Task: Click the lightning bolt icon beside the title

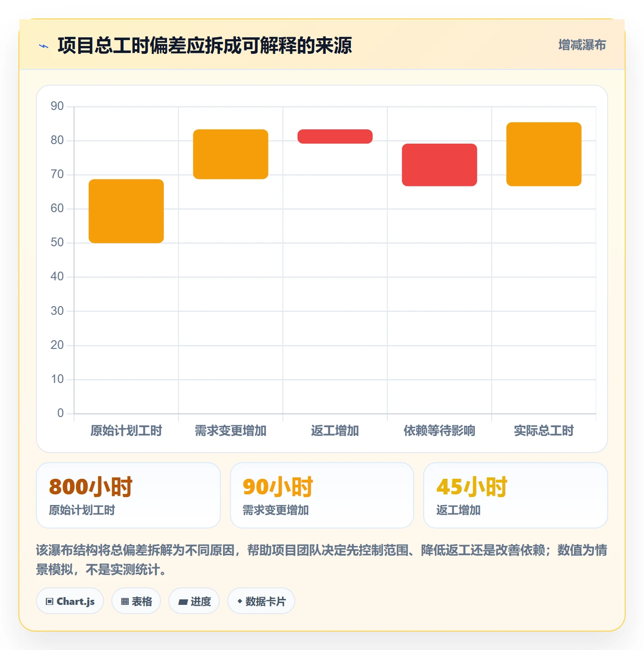Action: (x=44, y=46)
